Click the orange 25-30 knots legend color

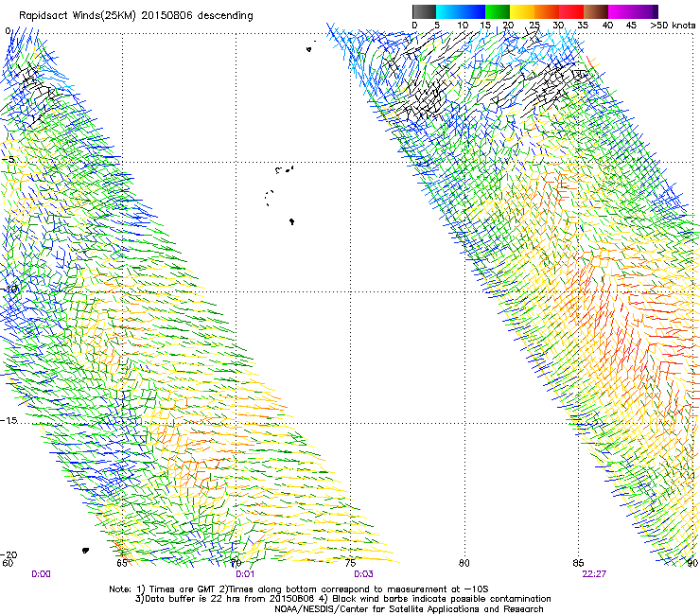point(547,11)
